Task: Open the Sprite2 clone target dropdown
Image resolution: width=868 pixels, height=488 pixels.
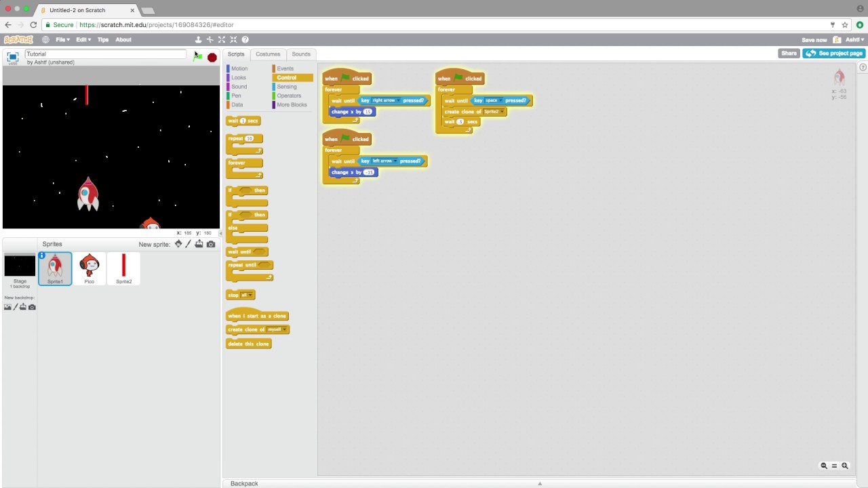Action: click(502, 112)
